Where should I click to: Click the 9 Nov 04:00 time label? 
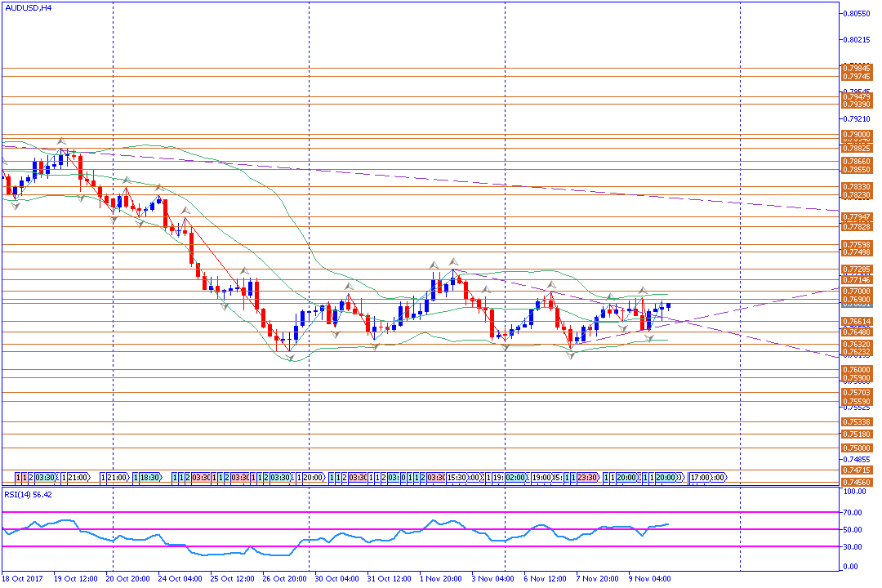pos(650,578)
